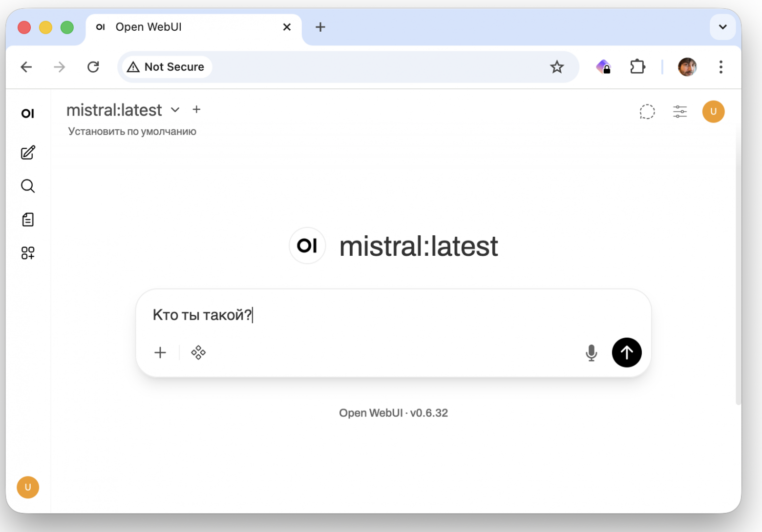Click the large mistral:latest heading text
This screenshot has width=762, height=532.
point(419,246)
